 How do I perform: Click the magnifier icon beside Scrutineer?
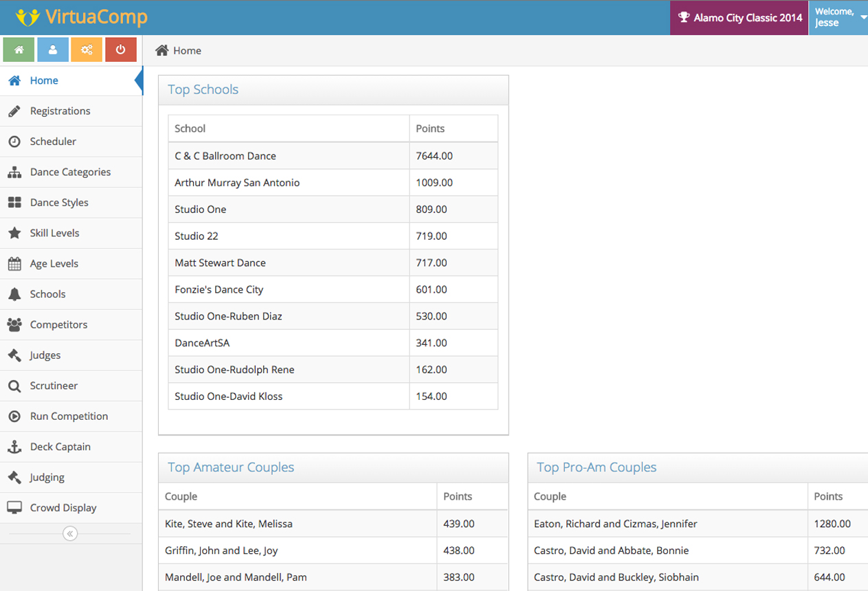[x=14, y=386]
